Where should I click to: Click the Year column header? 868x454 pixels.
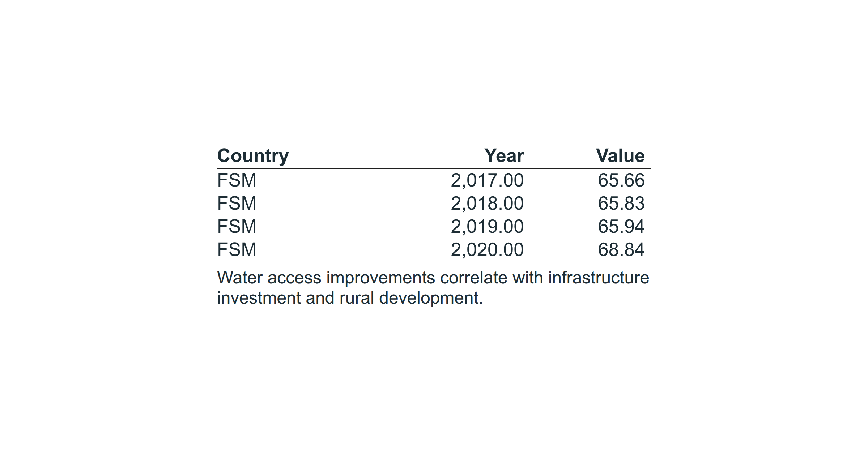click(x=504, y=156)
